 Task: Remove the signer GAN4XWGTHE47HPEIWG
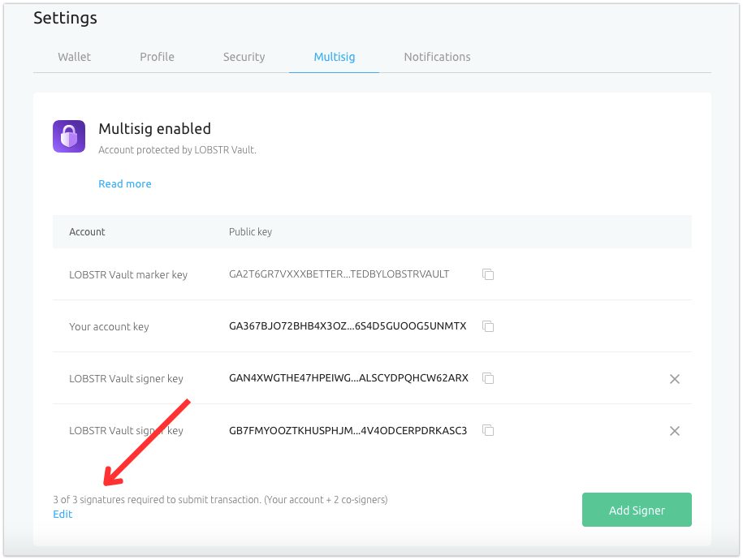coord(674,379)
